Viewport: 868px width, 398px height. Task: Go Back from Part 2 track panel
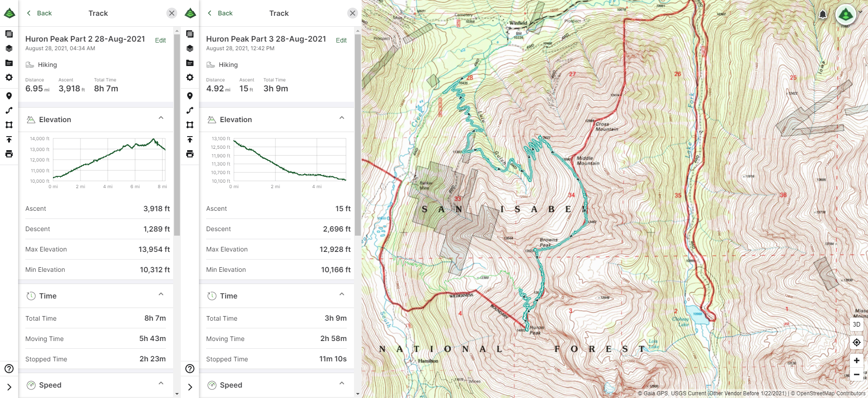39,13
